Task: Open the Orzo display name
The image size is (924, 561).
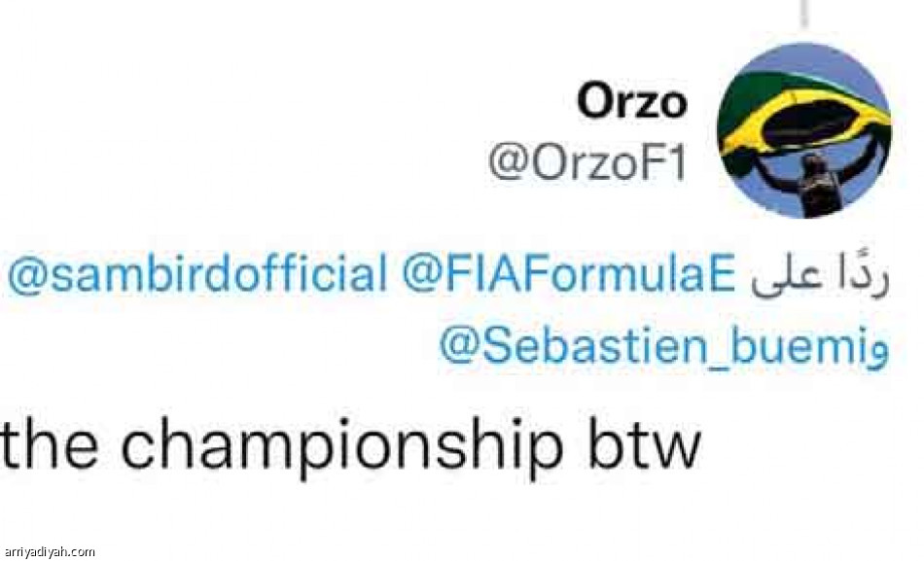Action: click(x=632, y=101)
